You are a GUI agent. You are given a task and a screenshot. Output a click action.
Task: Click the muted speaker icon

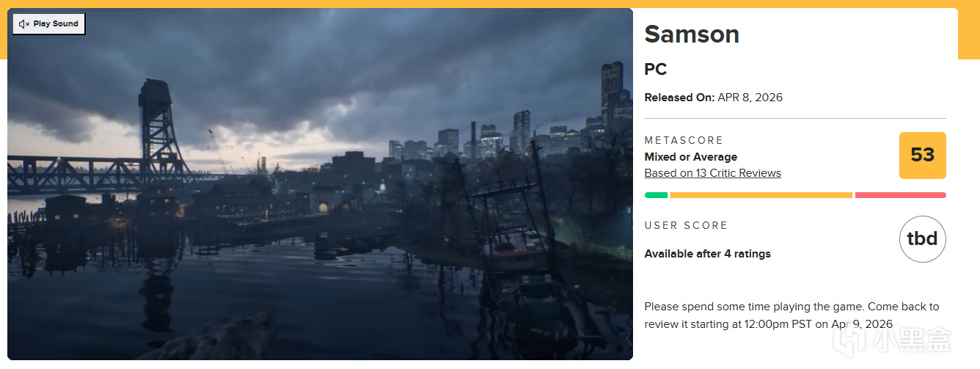click(23, 23)
